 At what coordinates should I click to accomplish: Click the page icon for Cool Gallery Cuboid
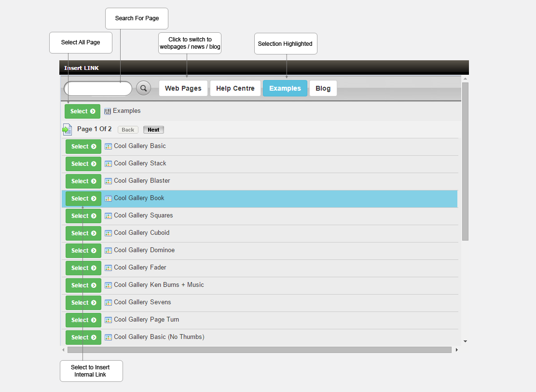[x=109, y=233]
